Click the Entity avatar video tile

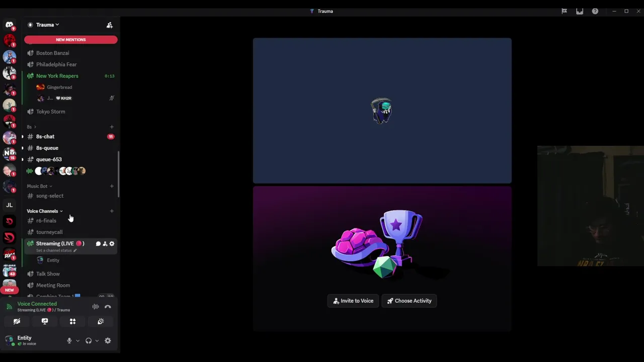point(382,111)
